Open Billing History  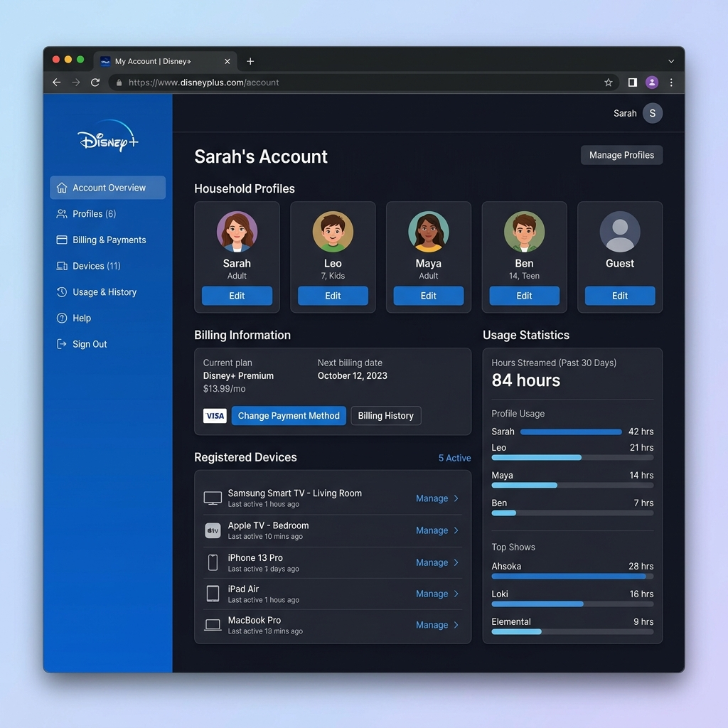click(x=386, y=415)
